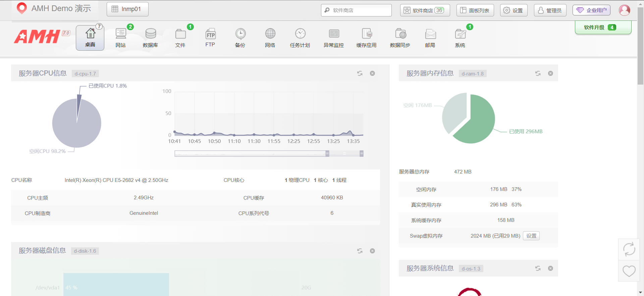
Task: Open the 管理员 administrator button
Action: pyautogui.click(x=550, y=10)
